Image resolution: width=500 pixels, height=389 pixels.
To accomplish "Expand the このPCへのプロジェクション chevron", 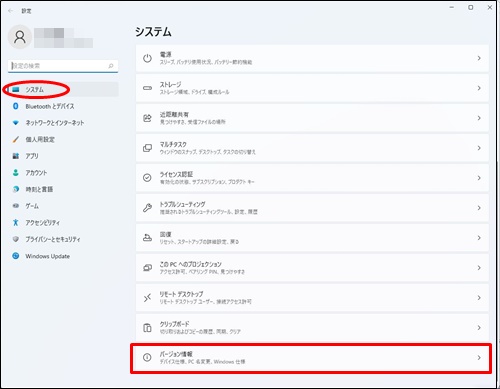I will tap(479, 268).
